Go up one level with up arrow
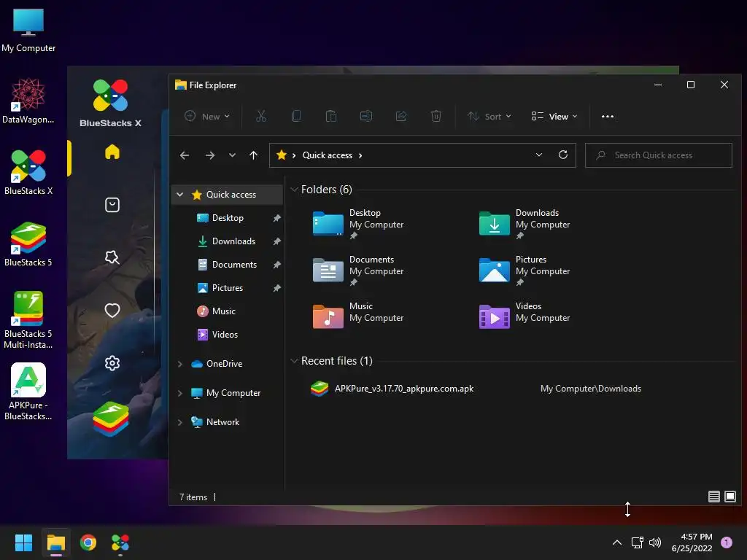Image resolution: width=747 pixels, height=560 pixels. click(253, 155)
